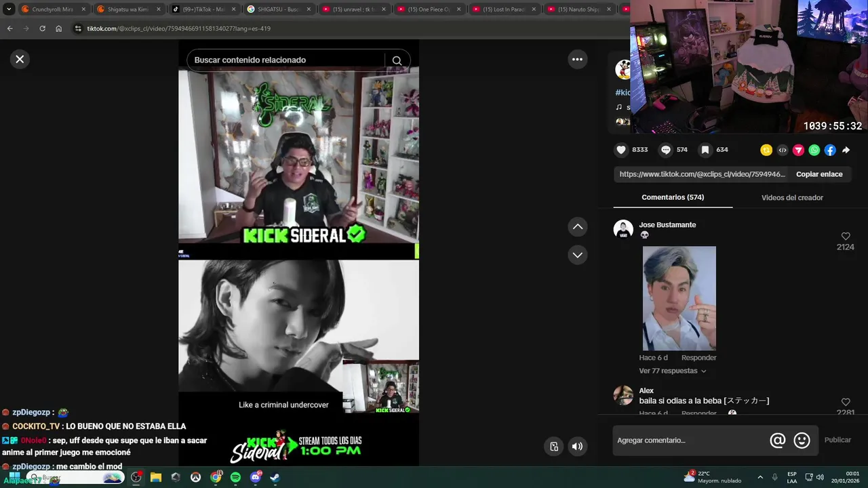Repost the video with yellow repost icon

(766, 150)
